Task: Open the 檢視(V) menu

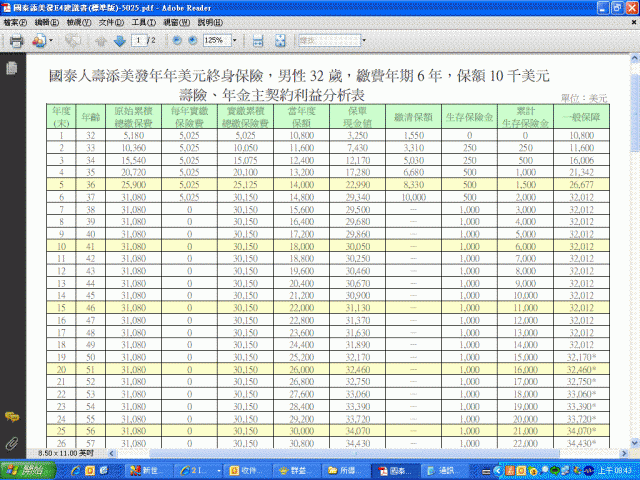Action: point(79,22)
